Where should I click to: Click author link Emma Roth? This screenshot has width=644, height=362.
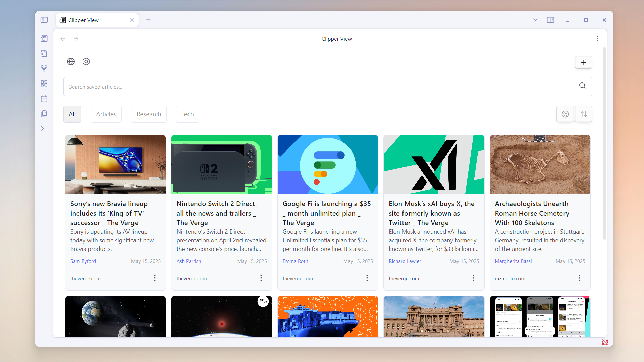tap(295, 261)
